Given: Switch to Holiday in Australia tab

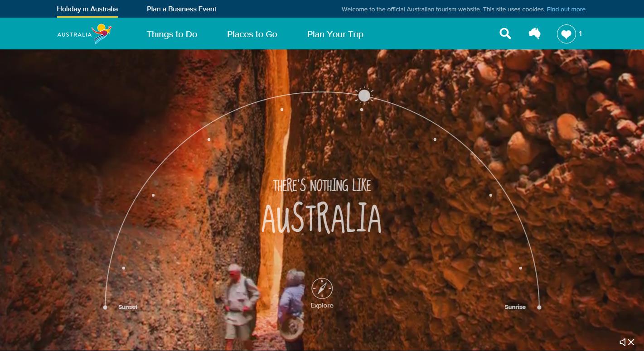Looking at the screenshot, I should click(87, 9).
